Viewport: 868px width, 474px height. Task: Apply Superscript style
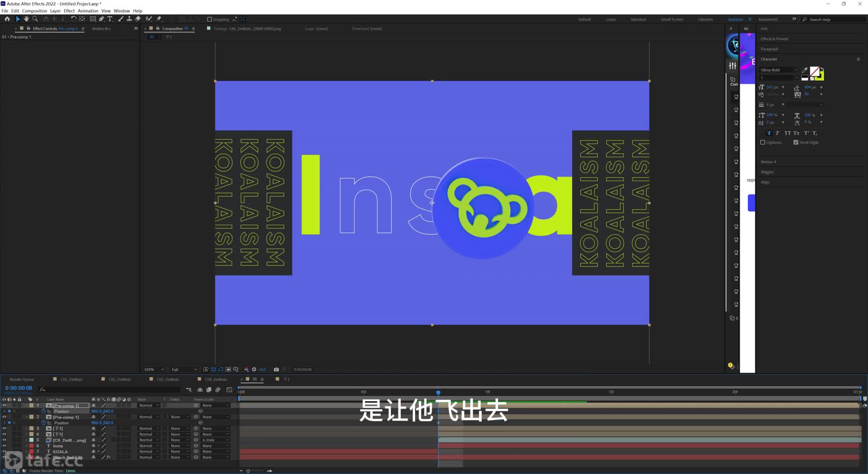pyautogui.click(x=806, y=133)
